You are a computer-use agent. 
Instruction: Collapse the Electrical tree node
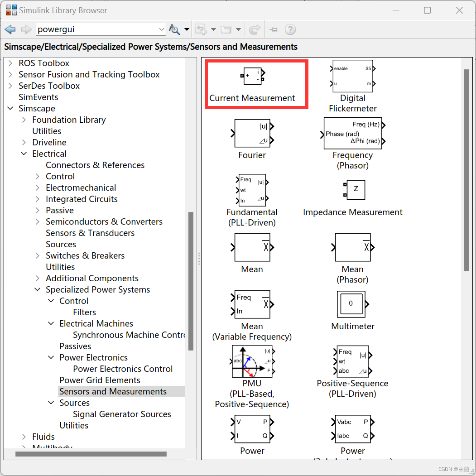click(x=24, y=154)
